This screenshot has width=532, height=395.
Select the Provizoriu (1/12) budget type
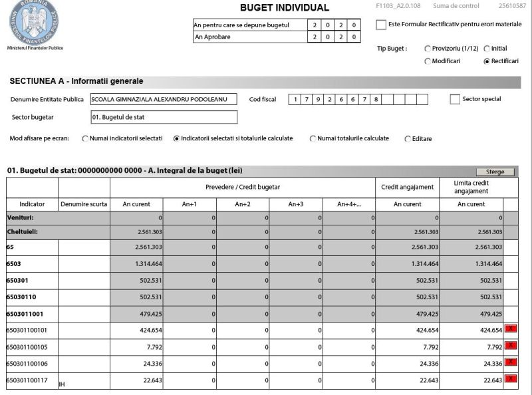(x=428, y=49)
